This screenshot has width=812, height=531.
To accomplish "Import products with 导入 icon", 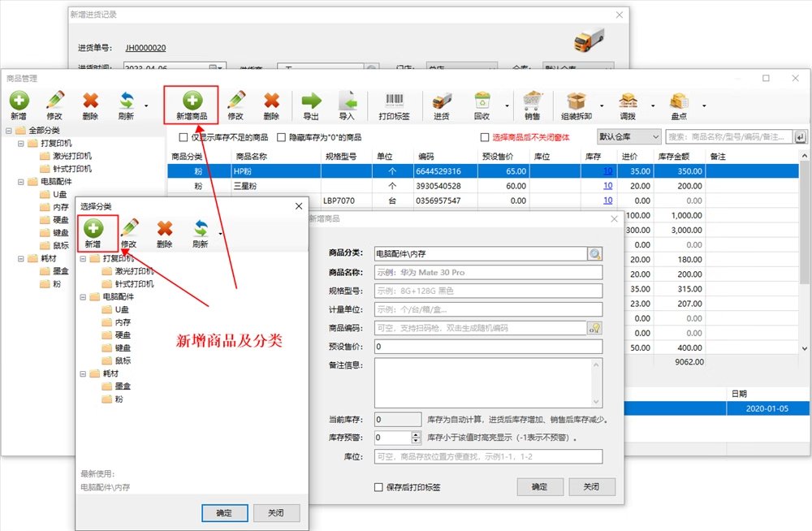I will click(347, 100).
